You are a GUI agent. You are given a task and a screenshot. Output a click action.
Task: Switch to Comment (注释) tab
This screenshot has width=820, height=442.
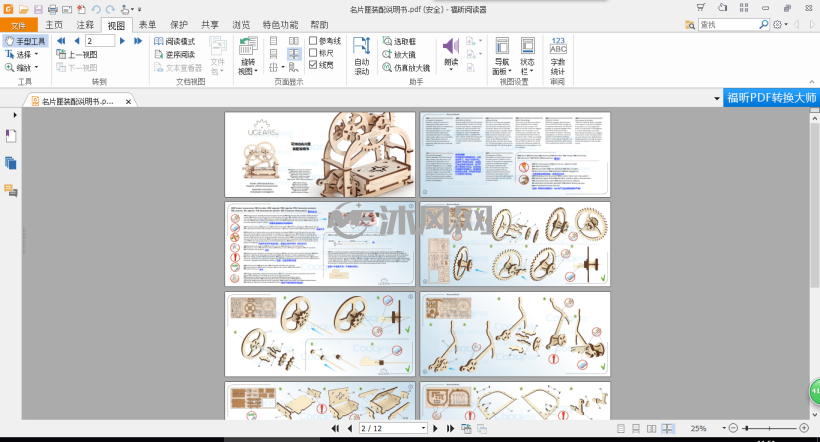[x=85, y=25]
